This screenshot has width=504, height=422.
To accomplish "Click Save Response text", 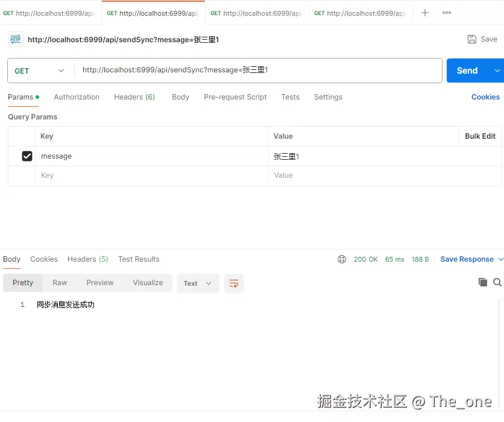I will tap(467, 259).
